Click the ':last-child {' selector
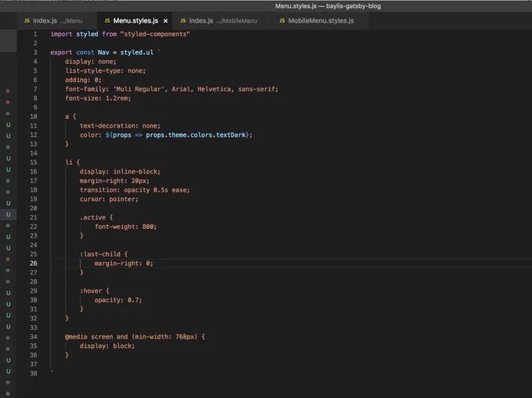Viewport: 532px width, 398px height. [x=103, y=254]
